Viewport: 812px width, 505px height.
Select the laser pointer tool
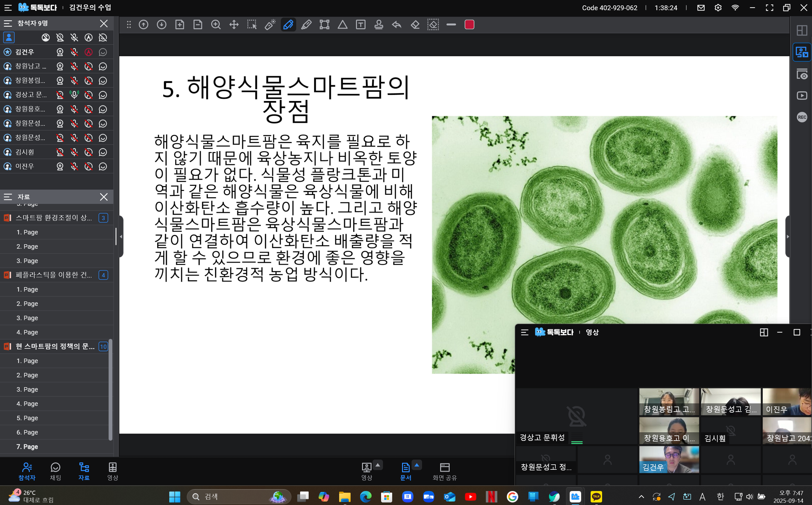point(270,25)
